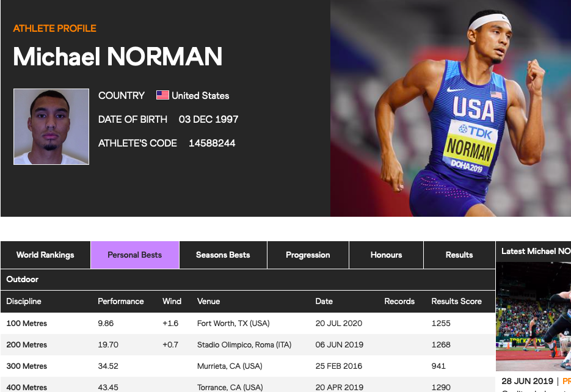571x392 pixels.
Task: Open the Progression tab
Action: [308, 255]
